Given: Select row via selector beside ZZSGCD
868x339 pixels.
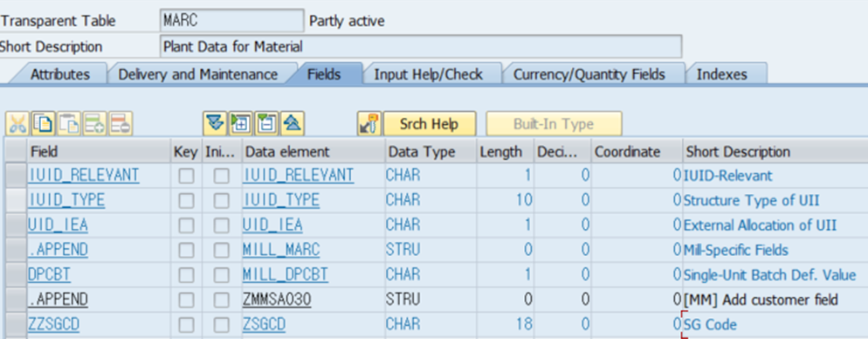Looking at the screenshot, I should (16, 325).
